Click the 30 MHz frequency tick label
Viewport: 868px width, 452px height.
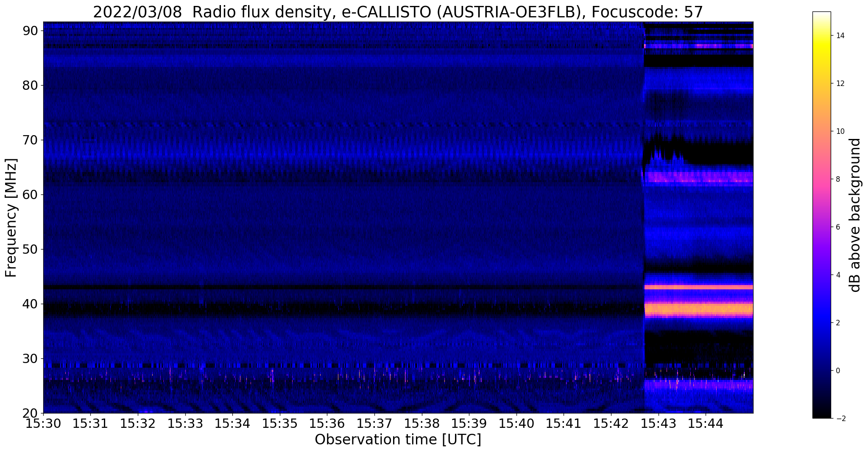coord(31,358)
